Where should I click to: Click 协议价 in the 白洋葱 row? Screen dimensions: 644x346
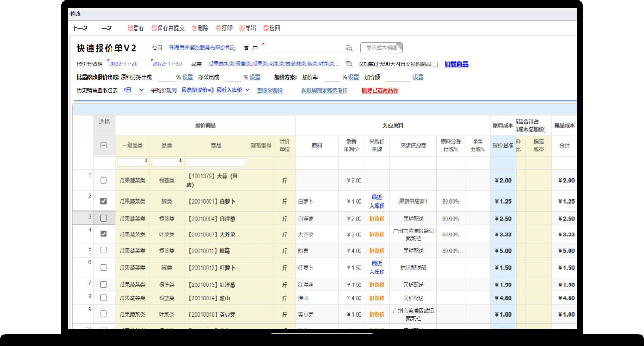377,219
